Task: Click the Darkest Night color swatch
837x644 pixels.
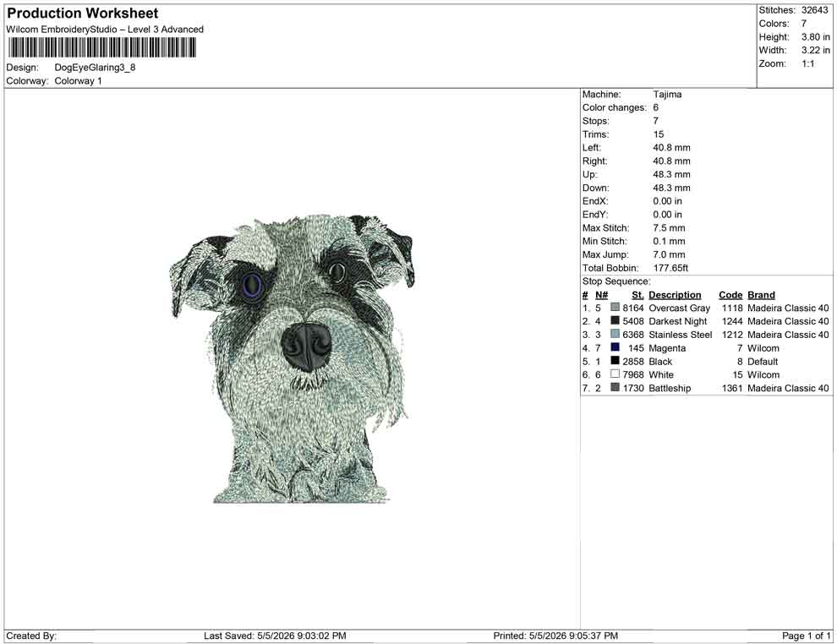Action: point(615,320)
